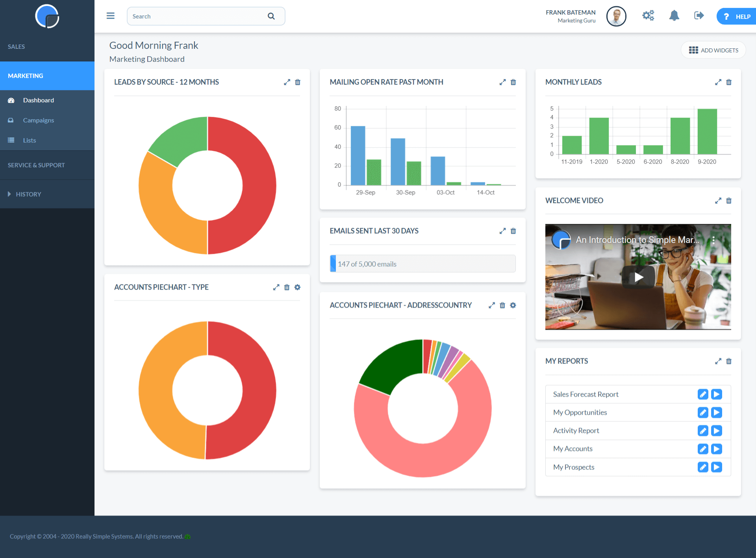Toggle expand on Monthly Leads widget
This screenshot has height=558, width=756.
point(719,81)
